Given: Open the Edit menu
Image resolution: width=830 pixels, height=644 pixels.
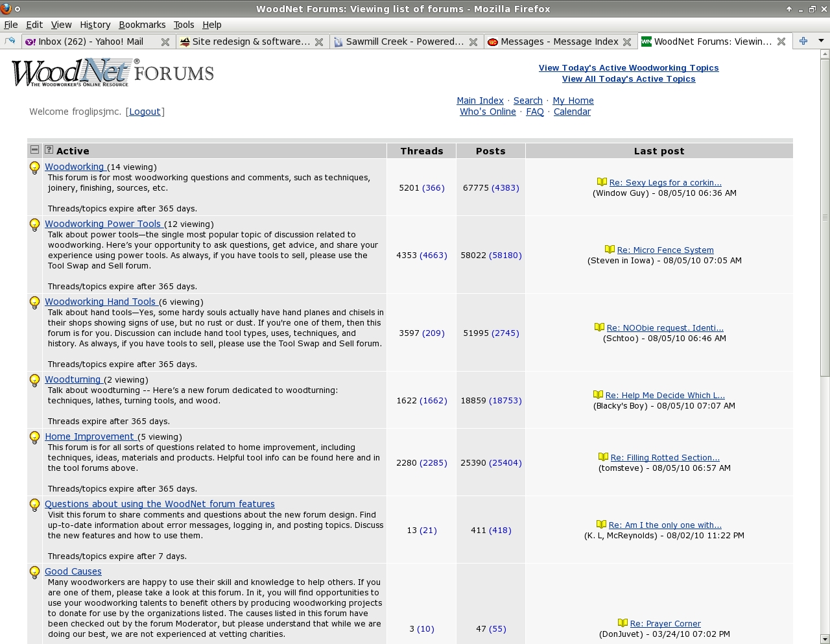Looking at the screenshot, I should click(x=34, y=25).
